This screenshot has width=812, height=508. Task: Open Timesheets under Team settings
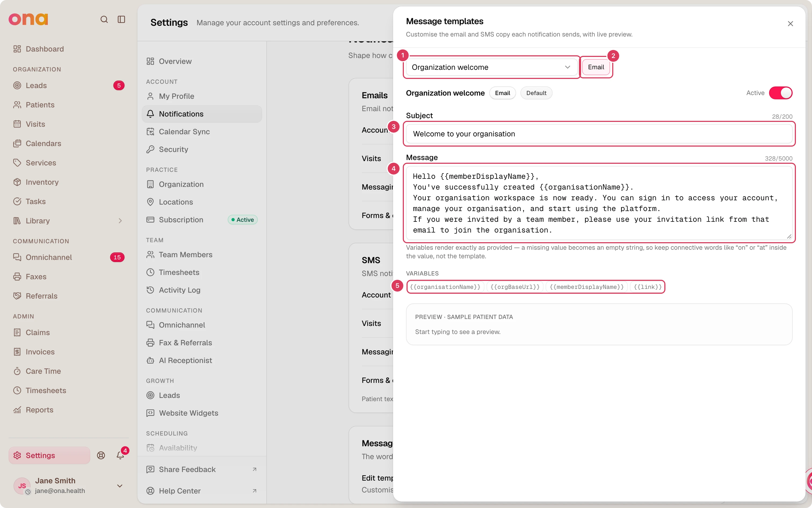pos(202,272)
